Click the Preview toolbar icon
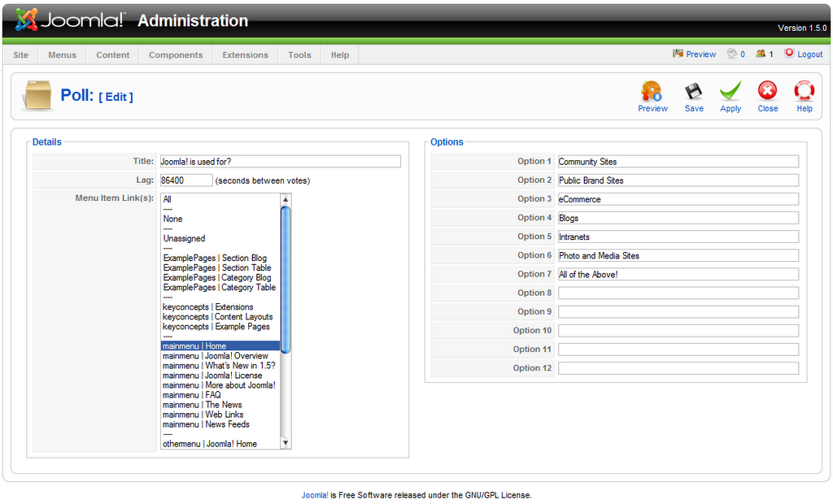 [652, 97]
